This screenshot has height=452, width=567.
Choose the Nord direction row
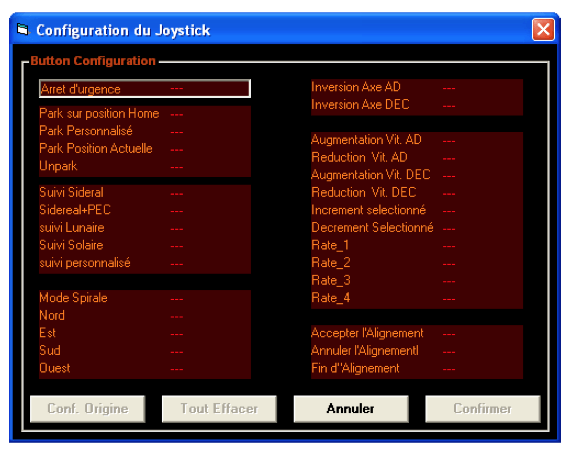coord(145,316)
